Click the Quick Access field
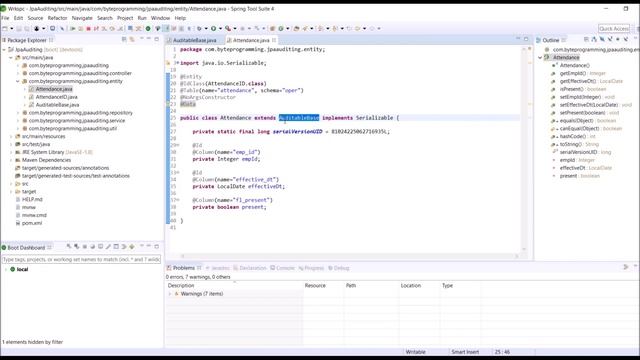Image resolution: width=640 pixels, height=360 pixels. click(614, 29)
